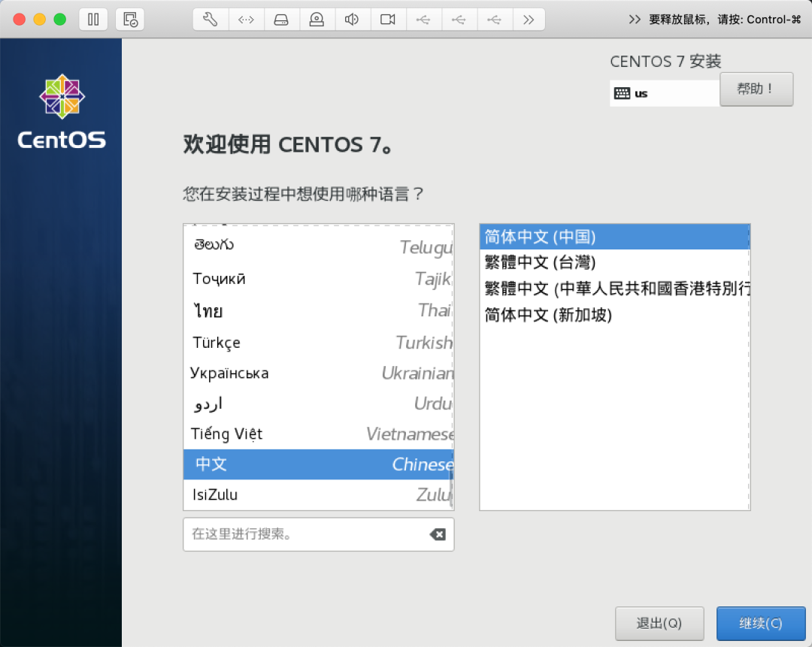Click the sound output icon
This screenshot has height=647, width=812.
(352, 19)
